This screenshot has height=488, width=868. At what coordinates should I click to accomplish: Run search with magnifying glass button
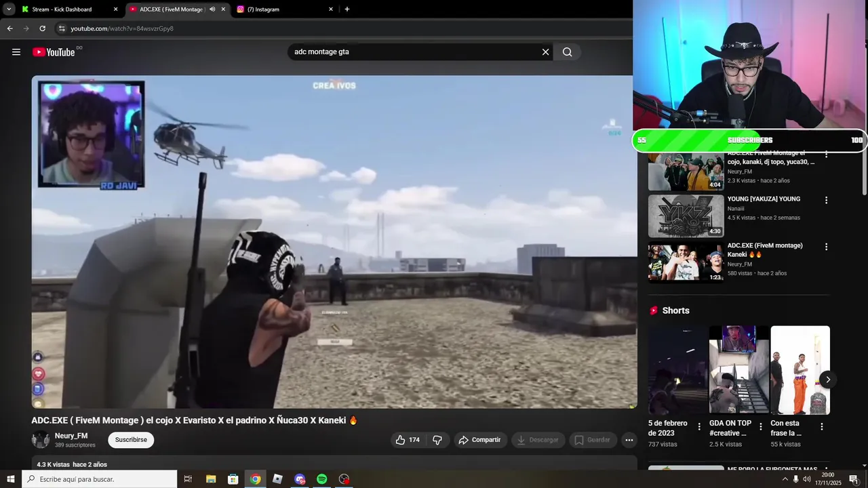click(568, 52)
